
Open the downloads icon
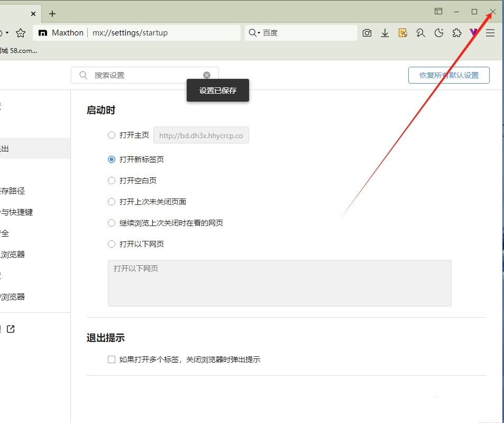click(x=385, y=33)
